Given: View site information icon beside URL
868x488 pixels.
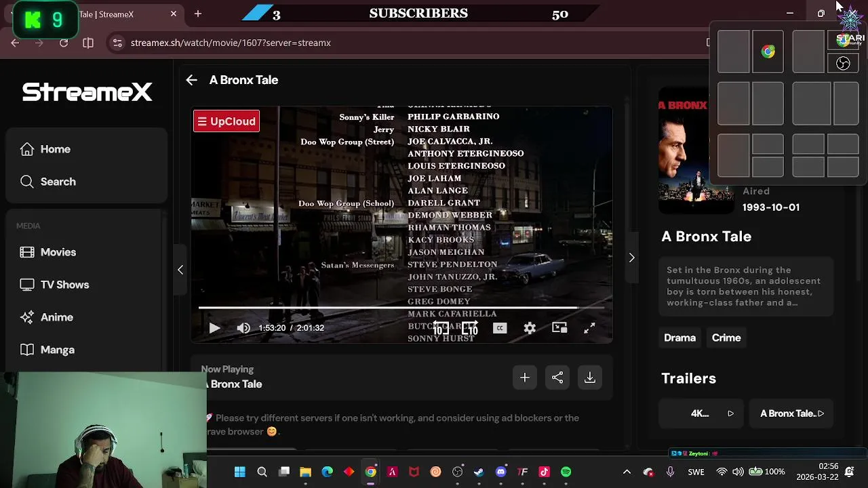Looking at the screenshot, I should click(x=117, y=43).
